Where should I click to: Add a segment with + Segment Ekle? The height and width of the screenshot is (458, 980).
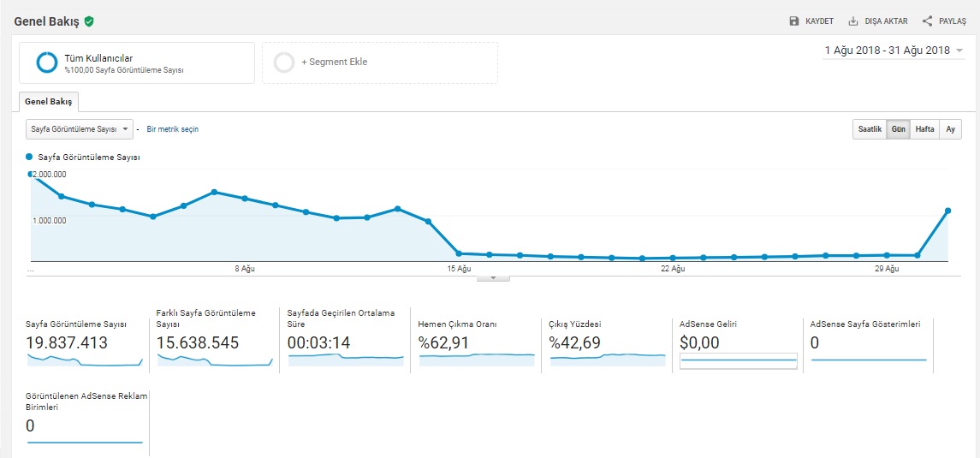tap(334, 62)
